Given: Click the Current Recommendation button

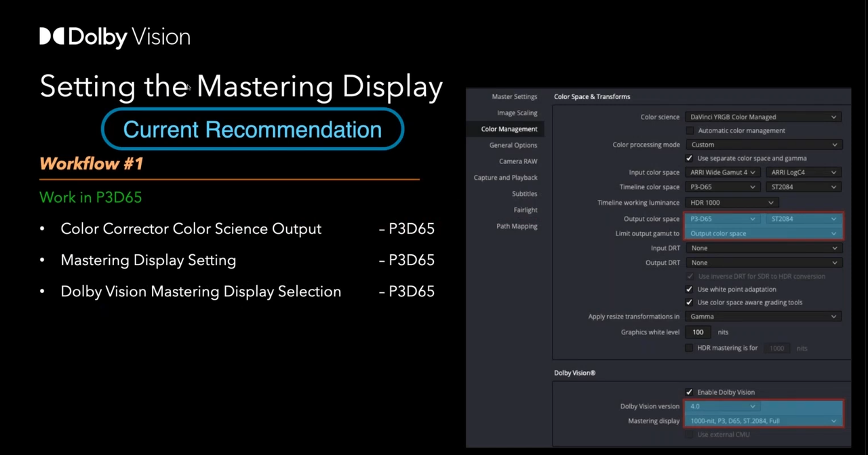Looking at the screenshot, I should 252,129.
